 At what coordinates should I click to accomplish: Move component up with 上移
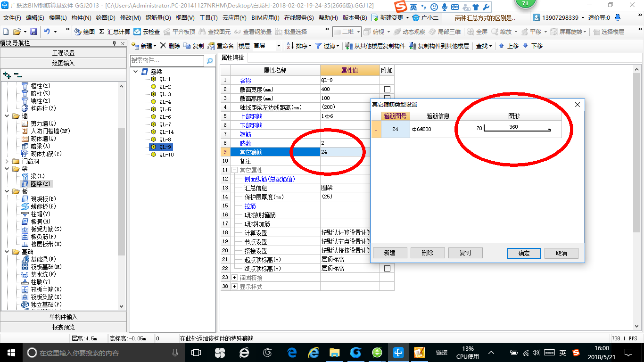(x=508, y=46)
